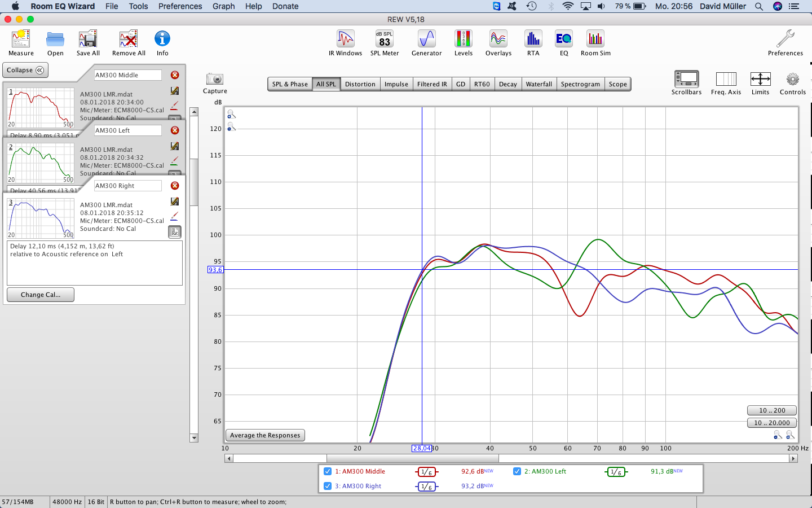This screenshot has height=508, width=812.
Task: Open the Tools menu
Action: coord(138,6)
